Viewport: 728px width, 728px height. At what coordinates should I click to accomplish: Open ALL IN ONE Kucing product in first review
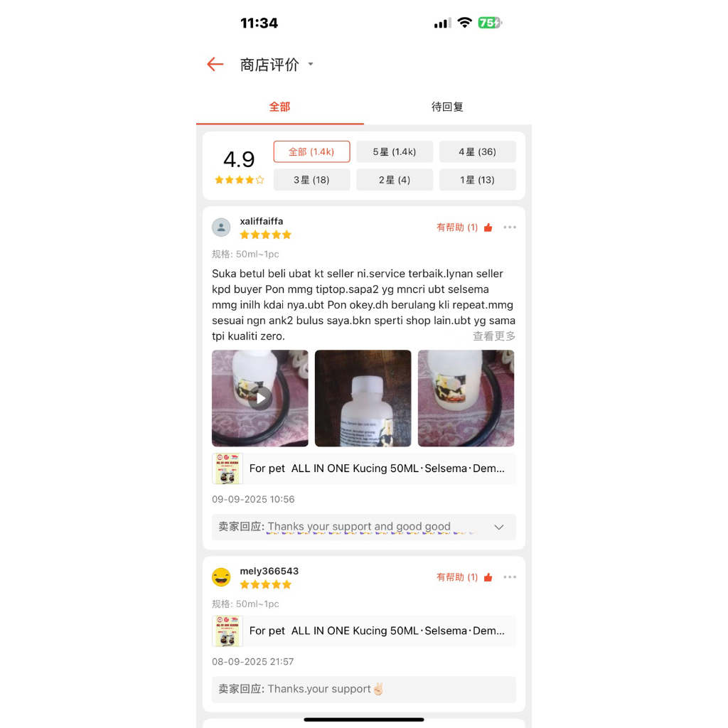pyautogui.click(x=364, y=469)
